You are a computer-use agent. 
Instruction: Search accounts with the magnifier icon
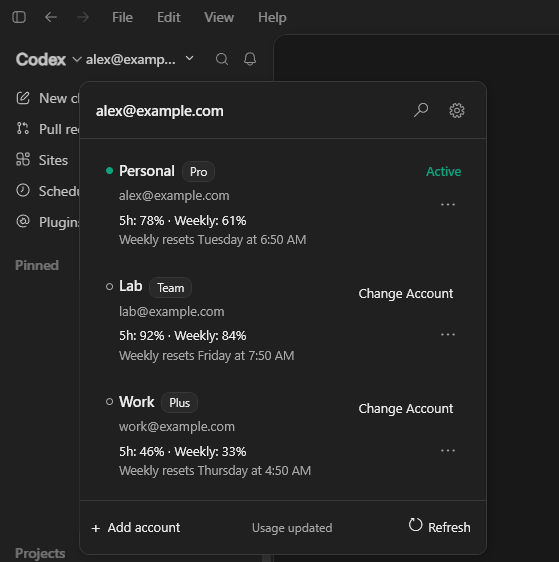pos(421,110)
